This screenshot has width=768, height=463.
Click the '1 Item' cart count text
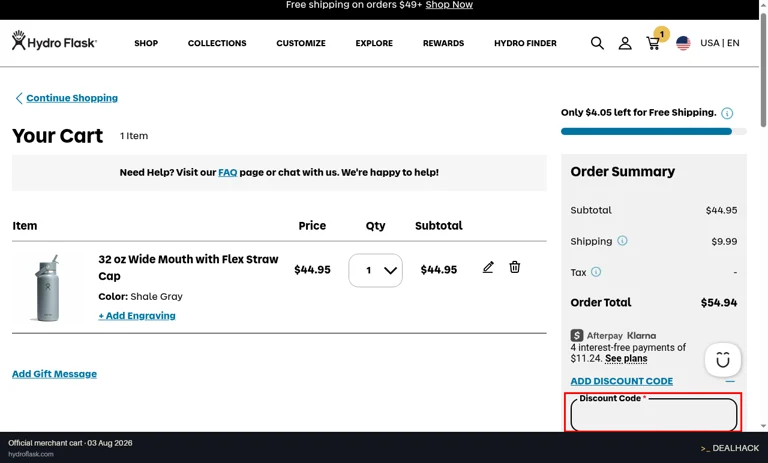click(x=134, y=136)
